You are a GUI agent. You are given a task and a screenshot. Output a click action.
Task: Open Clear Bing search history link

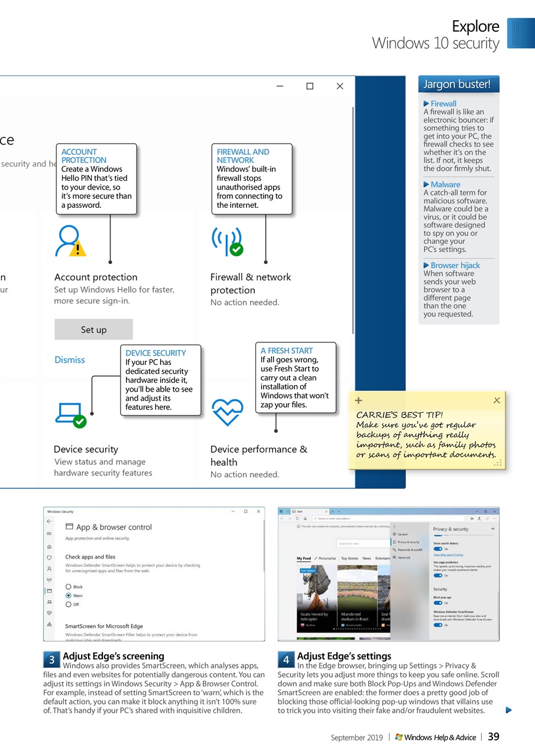(x=449, y=554)
